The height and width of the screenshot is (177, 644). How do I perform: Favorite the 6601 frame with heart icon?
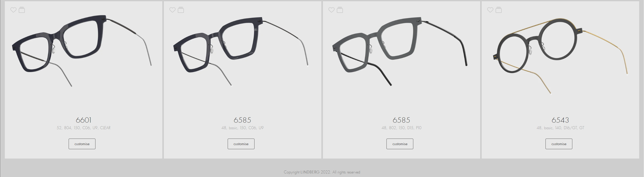click(x=13, y=10)
